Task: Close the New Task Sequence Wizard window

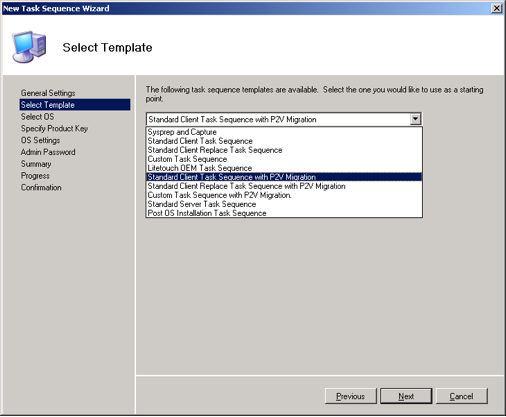Action: pyautogui.click(x=496, y=8)
